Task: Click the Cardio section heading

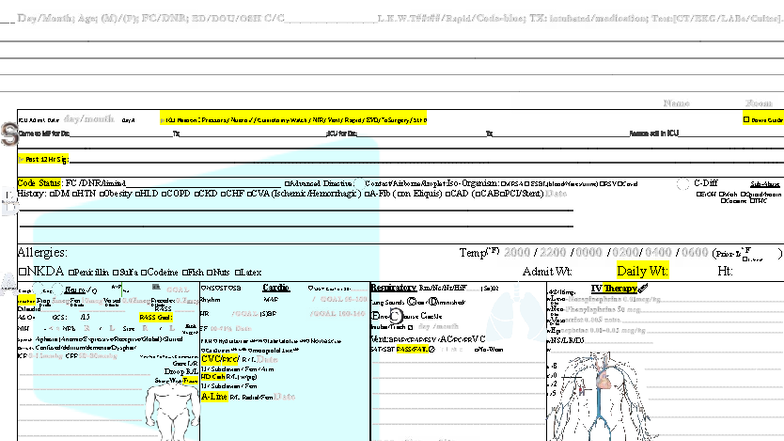Action: click(276, 288)
